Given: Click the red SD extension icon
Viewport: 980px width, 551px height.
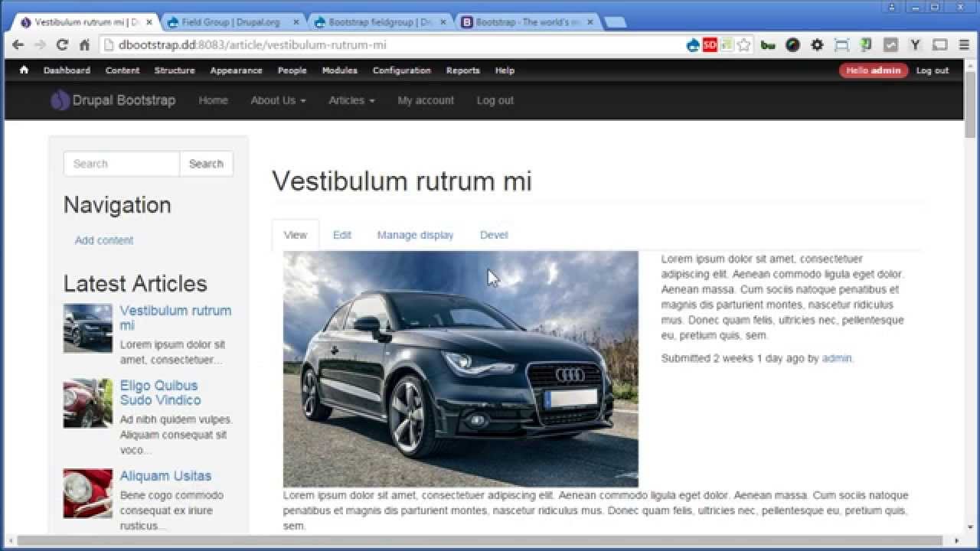Looking at the screenshot, I should point(710,45).
